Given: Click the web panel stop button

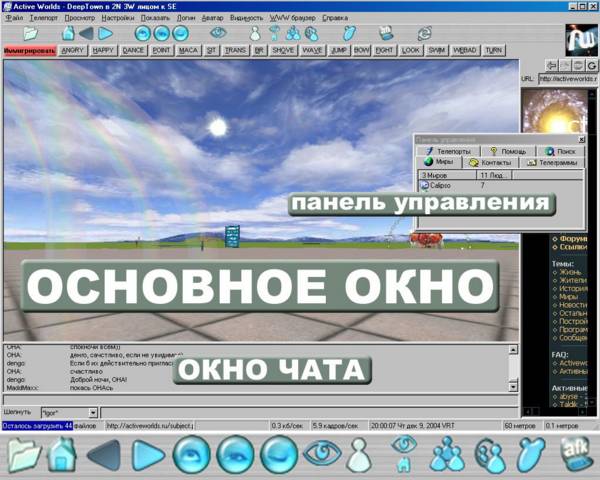Looking at the screenshot, I should 578,65.
